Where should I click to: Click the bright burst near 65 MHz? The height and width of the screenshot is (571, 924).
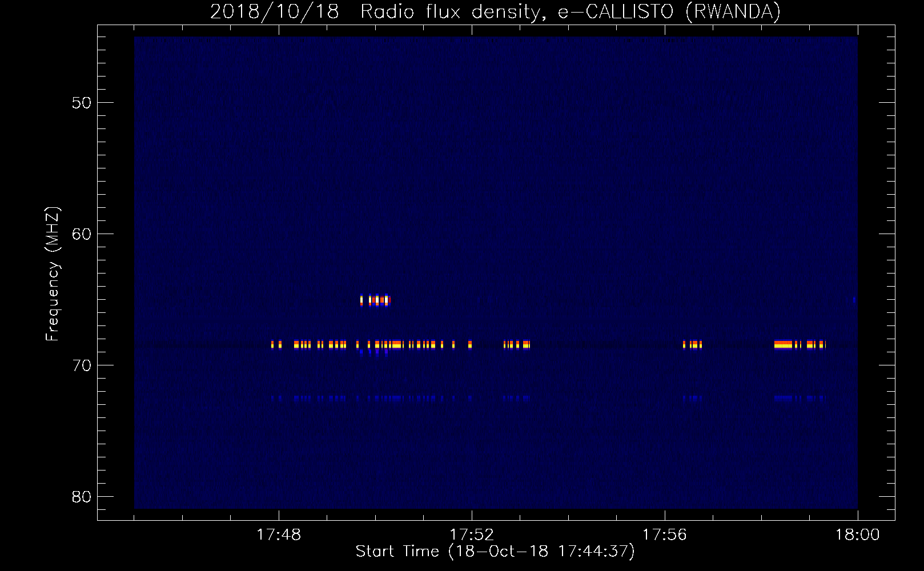pyautogui.click(x=375, y=300)
